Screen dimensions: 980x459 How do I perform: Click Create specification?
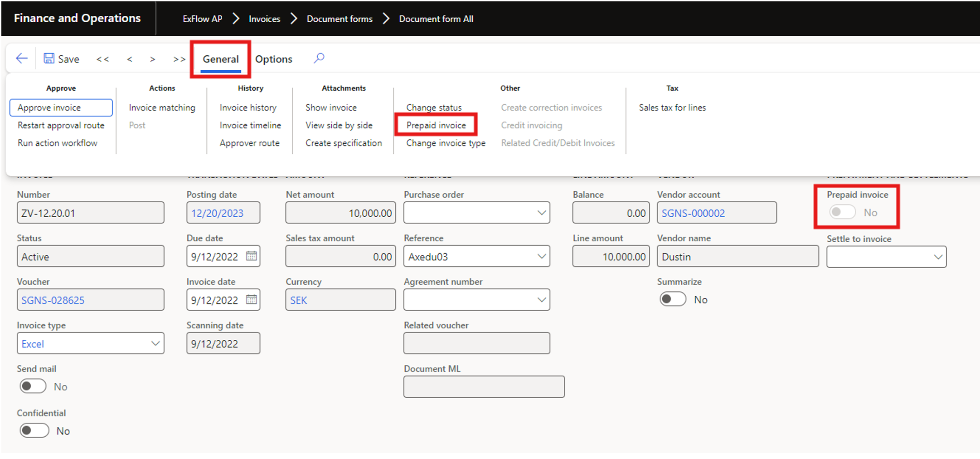pos(344,143)
